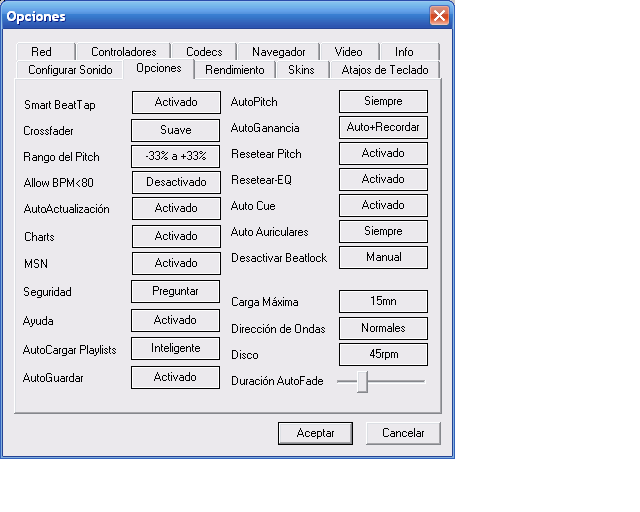Toggle Smart BeatTap Activado setting
This screenshot has width=640, height=512.
[176, 102]
